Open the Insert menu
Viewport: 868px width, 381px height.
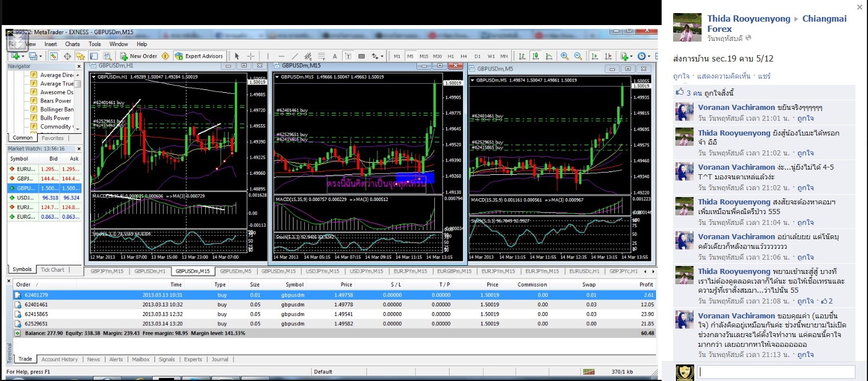pos(51,44)
